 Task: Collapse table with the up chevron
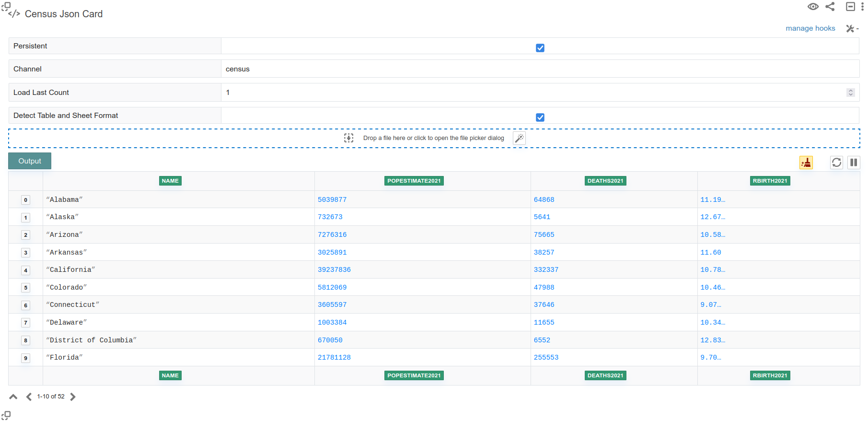(13, 397)
